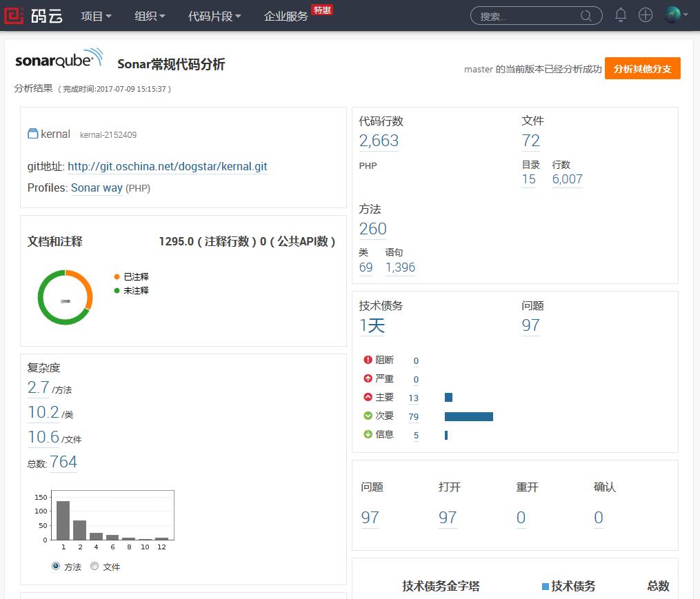Image resolution: width=700 pixels, height=599 pixels.
Task: Click the plus create-new icon
Action: coord(646,15)
